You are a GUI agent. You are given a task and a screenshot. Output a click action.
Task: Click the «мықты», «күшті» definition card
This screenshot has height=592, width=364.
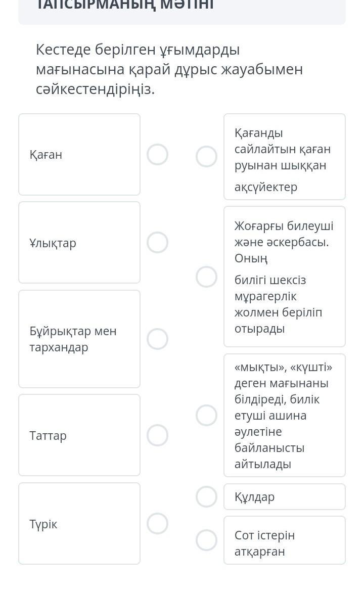284,415
